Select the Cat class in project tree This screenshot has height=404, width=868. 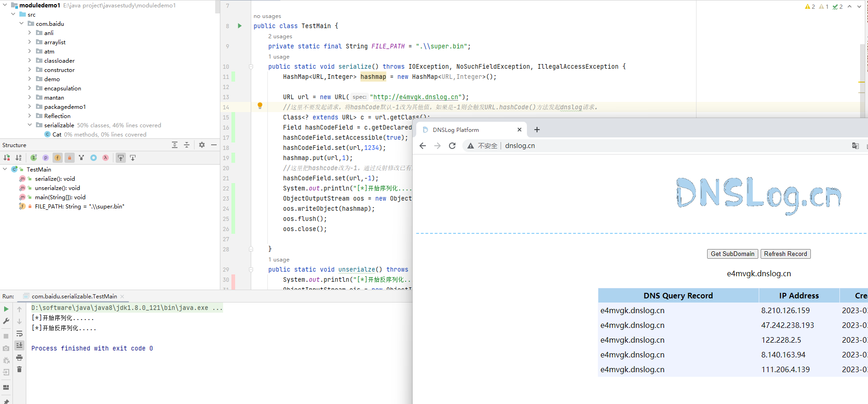tap(57, 134)
